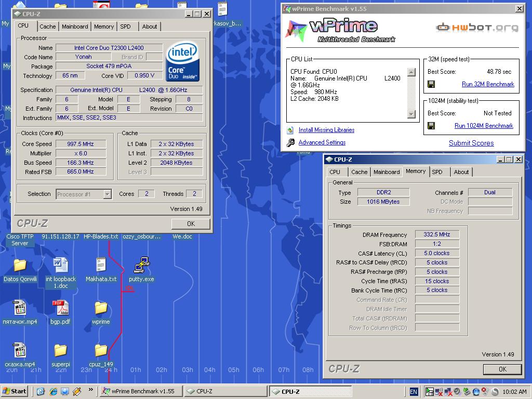Select the Datos Qorwili folder

[20, 265]
